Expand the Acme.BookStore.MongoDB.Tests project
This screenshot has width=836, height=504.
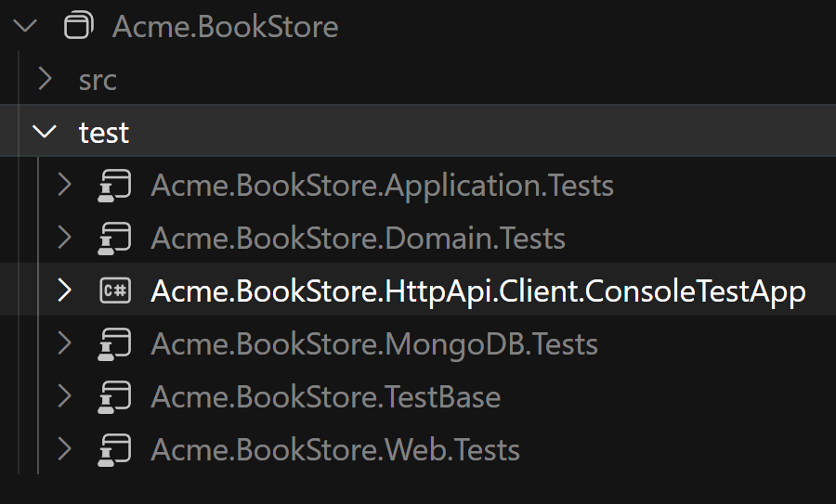pos(64,342)
